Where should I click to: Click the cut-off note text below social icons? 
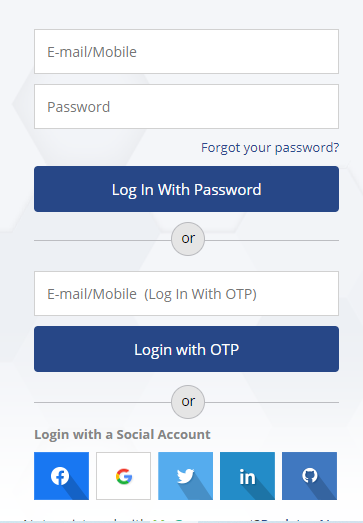(x=182, y=520)
